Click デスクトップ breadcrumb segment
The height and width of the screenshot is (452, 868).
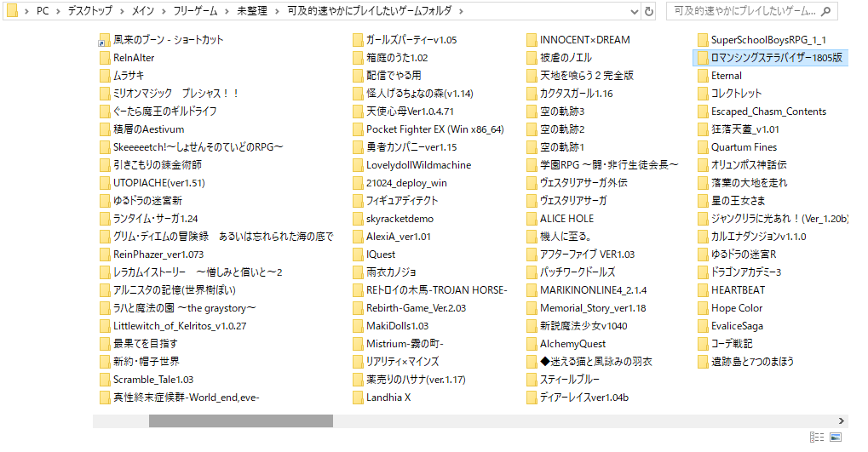tap(89, 11)
